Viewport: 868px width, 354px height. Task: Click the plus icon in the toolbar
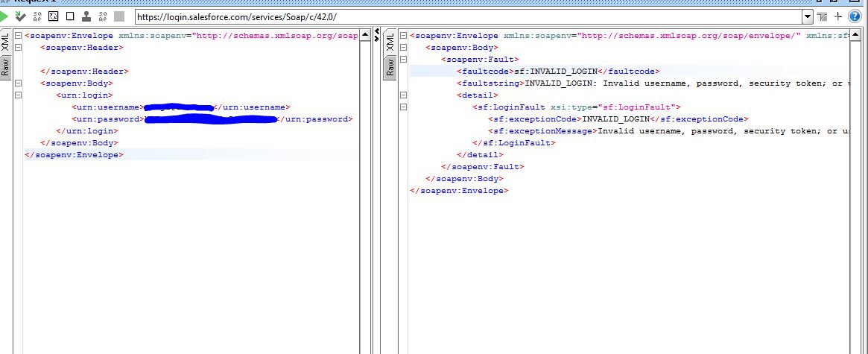pos(838,16)
